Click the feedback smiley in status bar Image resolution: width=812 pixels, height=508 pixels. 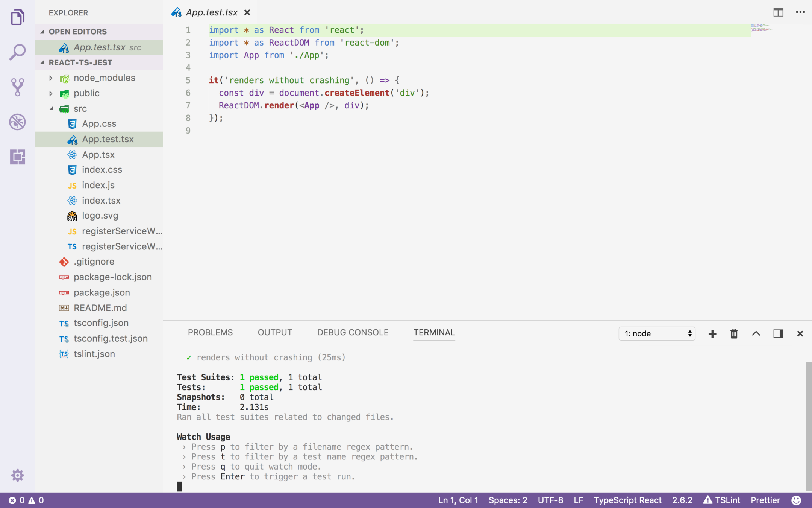(796, 500)
